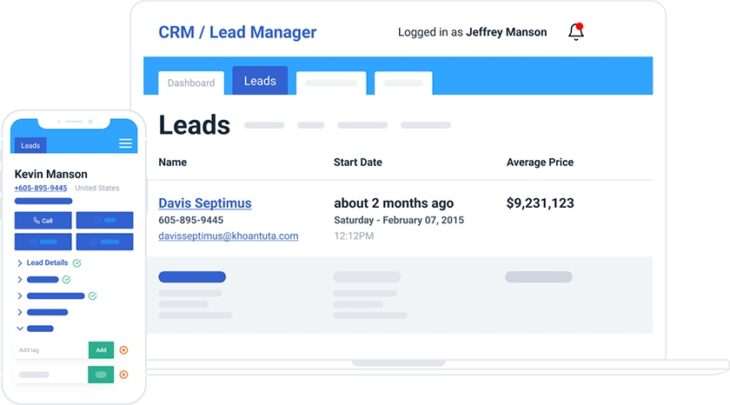Click into the Add tag input field
This screenshot has height=405, width=730.
pos(50,350)
